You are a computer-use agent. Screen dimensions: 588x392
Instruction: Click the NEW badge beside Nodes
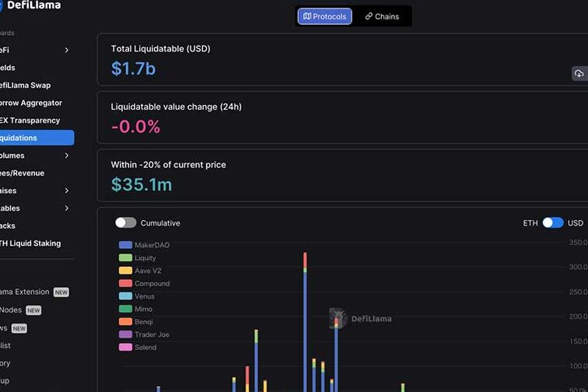point(33,310)
